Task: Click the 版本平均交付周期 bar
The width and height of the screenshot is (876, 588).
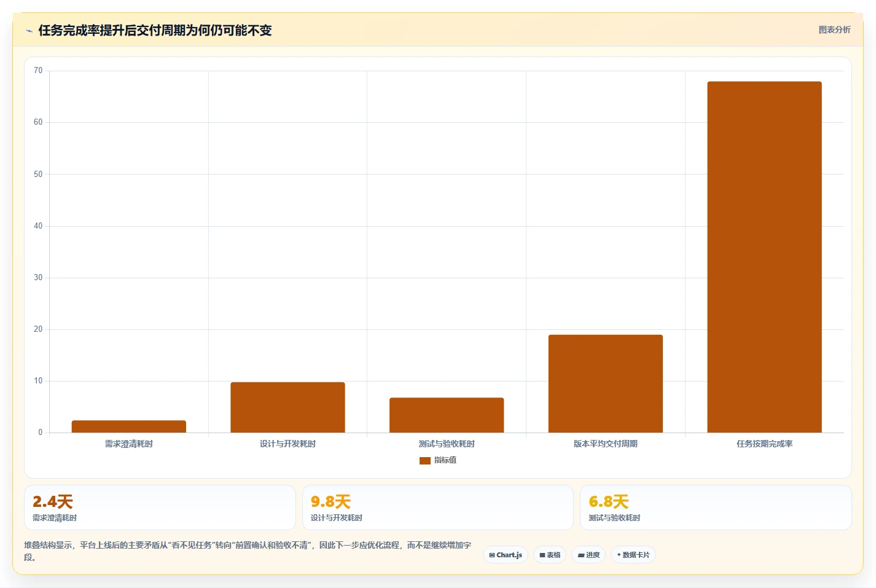Action: pos(606,383)
